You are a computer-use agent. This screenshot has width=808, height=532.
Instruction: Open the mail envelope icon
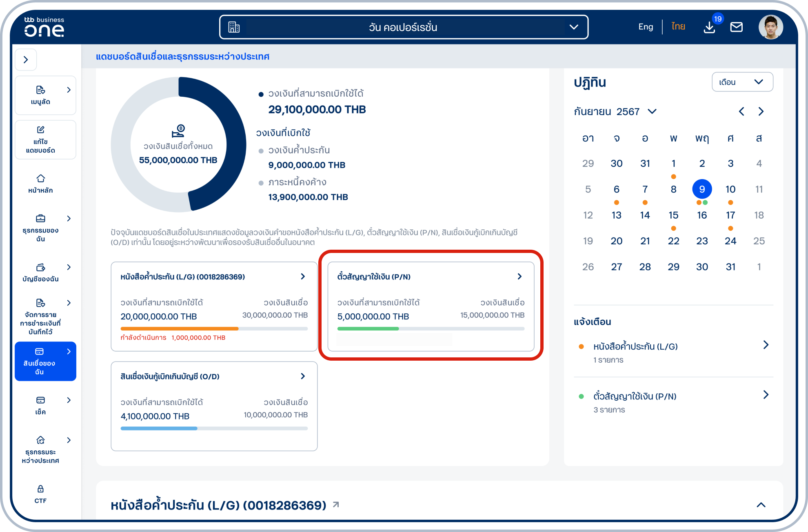click(736, 27)
